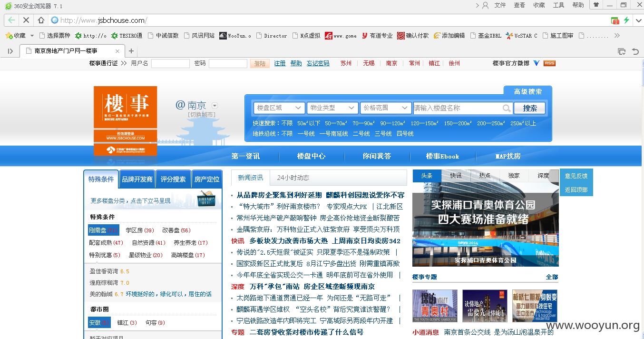644x339 pixels.
Task: Open the 楼盘区域 dropdown
Action: [279, 108]
